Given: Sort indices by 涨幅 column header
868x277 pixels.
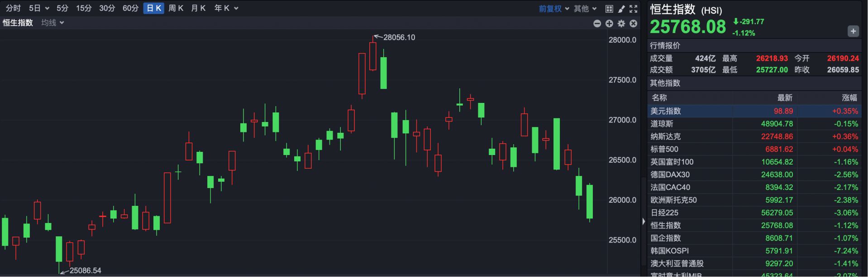Looking at the screenshot, I should point(849,97).
